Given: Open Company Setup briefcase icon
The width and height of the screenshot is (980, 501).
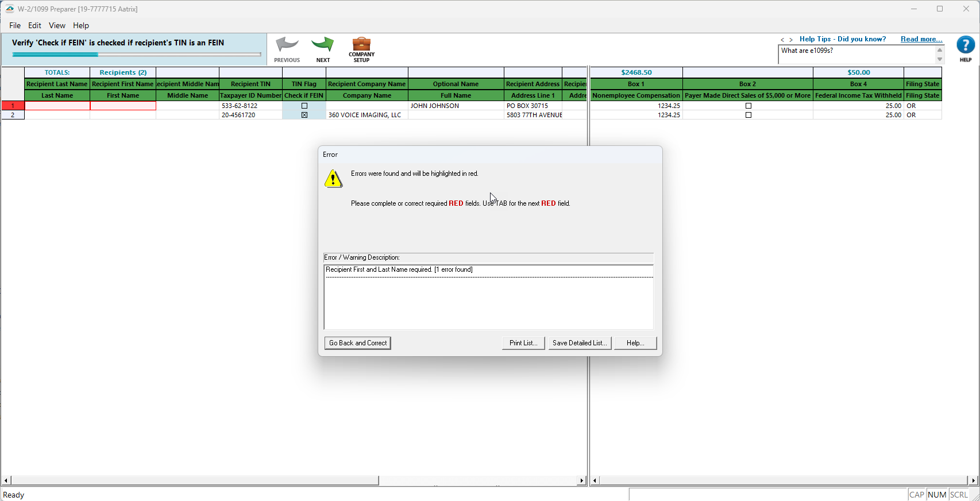Looking at the screenshot, I should coord(361,44).
